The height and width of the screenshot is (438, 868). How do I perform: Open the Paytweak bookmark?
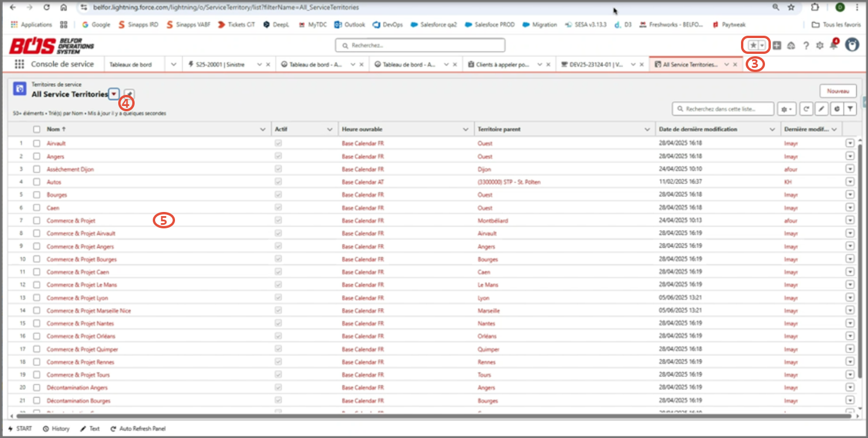pyautogui.click(x=730, y=25)
